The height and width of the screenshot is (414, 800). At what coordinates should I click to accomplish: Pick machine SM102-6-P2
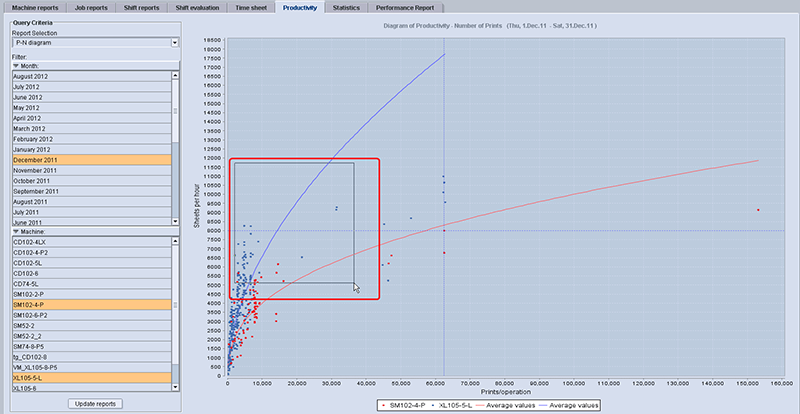(92, 315)
